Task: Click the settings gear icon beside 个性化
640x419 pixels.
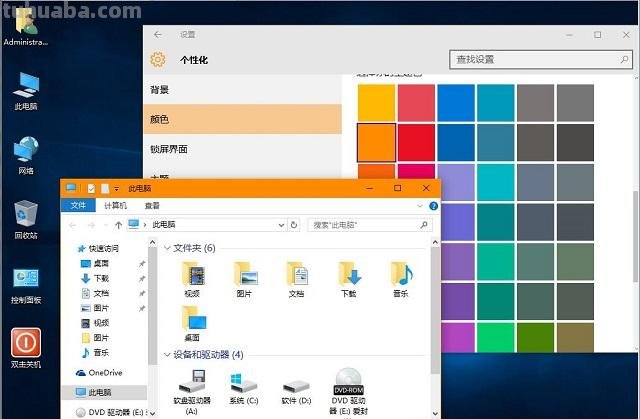Action: coord(158,60)
